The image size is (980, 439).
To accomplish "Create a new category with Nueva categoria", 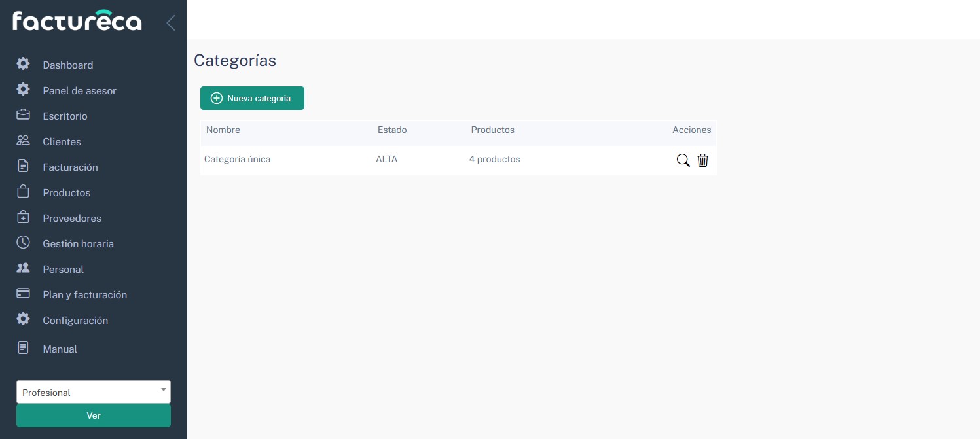I will click(x=252, y=98).
